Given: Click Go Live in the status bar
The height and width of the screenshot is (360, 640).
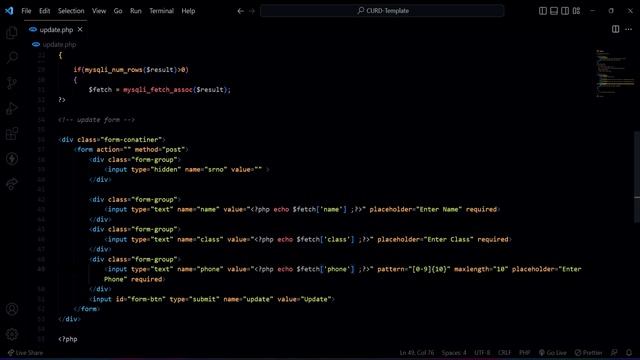Looking at the screenshot, I should (x=553, y=353).
